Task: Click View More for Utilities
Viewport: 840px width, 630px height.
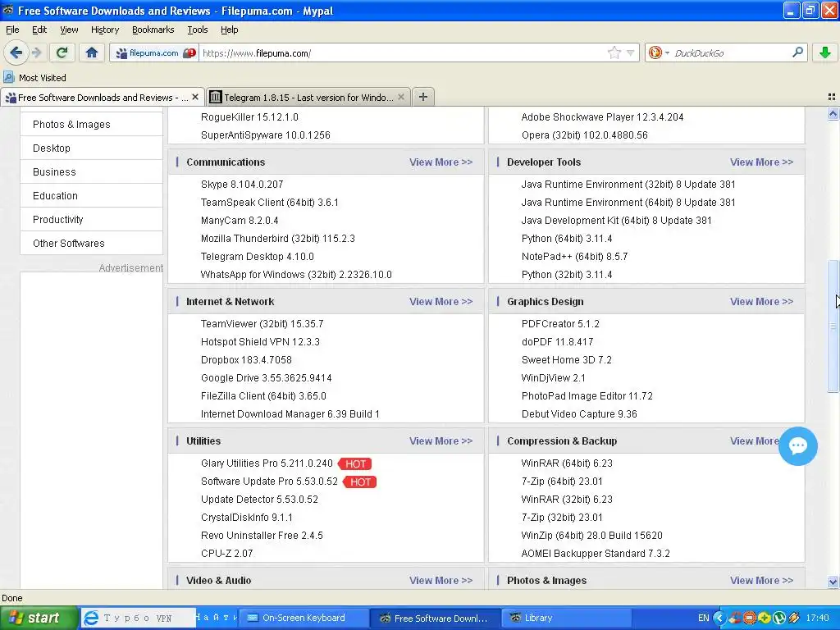Action: pos(441,441)
